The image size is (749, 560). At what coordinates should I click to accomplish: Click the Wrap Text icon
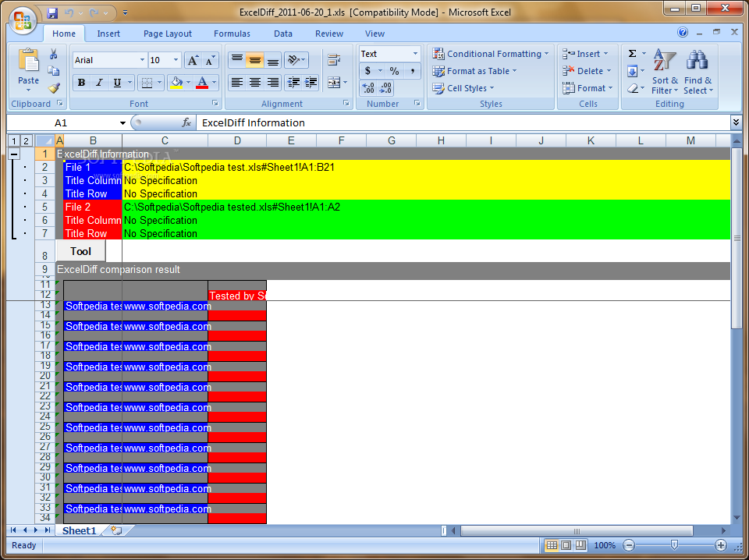click(x=334, y=60)
